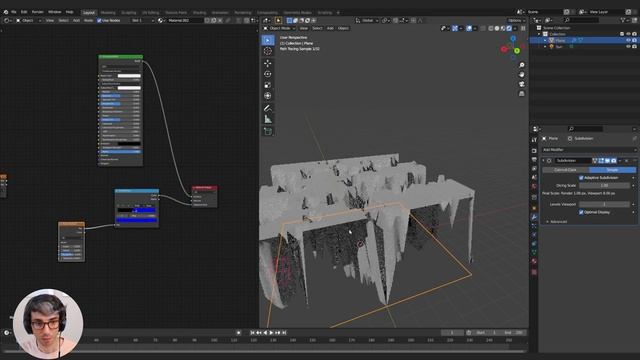This screenshot has width=640, height=360.
Task: Select the 3D Cursor tool
Action: pos(268,51)
